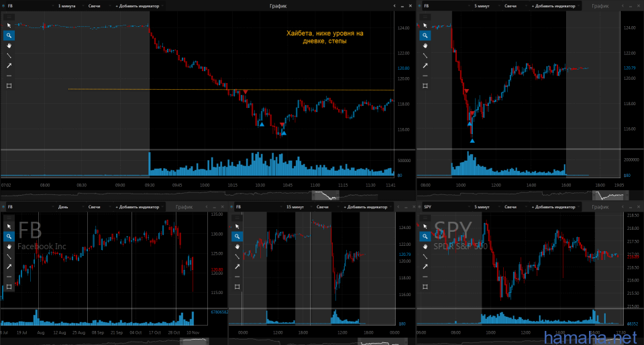Select the trend line tool in 5-minute FB chart
644x345 pixels.
click(425, 56)
